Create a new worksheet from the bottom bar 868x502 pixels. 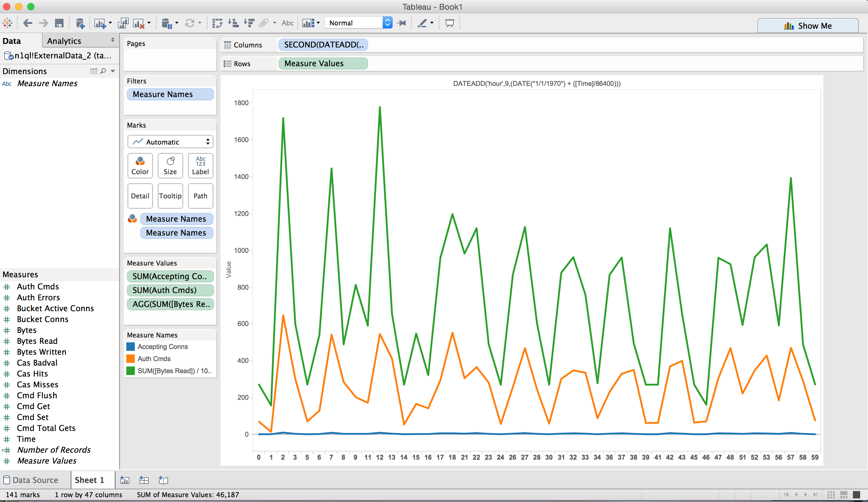click(x=125, y=480)
